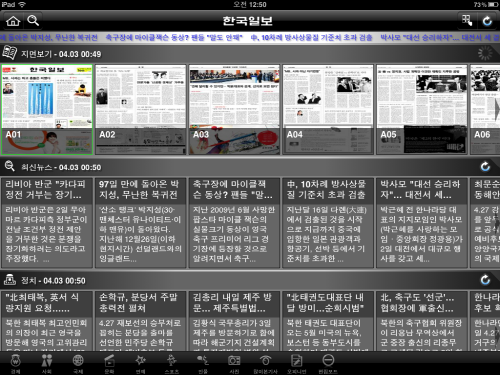Tap ticker headline '中, 10차례 방사성물질 기준치 초과 검출'
Screen dimensions: 500x375
coord(311,37)
